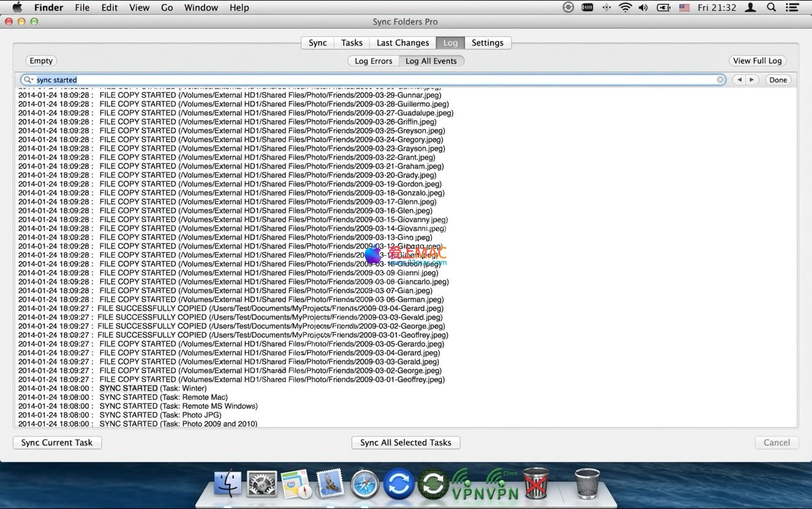Jump to the next search match arrow
This screenshot has height=509, width=812.
(752, 80)
